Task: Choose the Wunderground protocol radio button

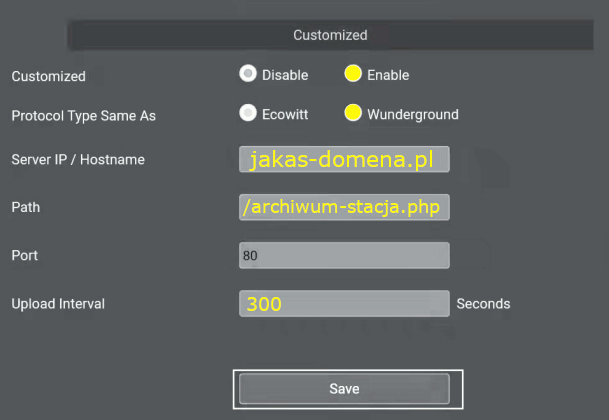Action: (x=352, y=113)
